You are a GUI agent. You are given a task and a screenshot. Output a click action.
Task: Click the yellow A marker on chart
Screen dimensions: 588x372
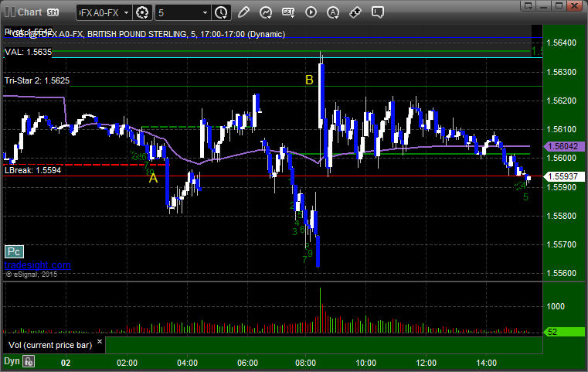pos(153,178)
